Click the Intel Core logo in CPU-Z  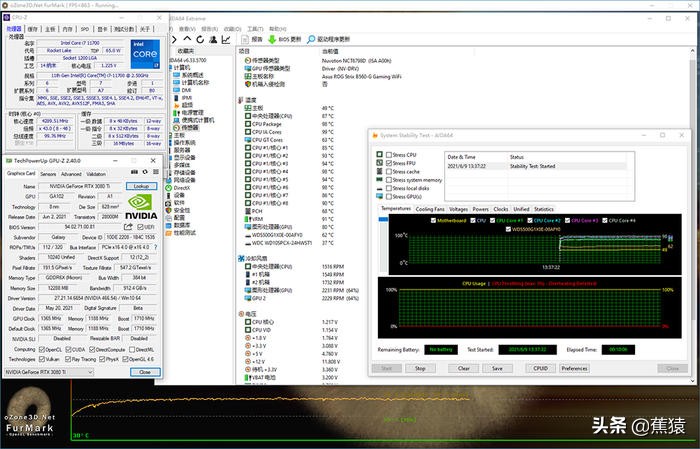tap(146, 54)
